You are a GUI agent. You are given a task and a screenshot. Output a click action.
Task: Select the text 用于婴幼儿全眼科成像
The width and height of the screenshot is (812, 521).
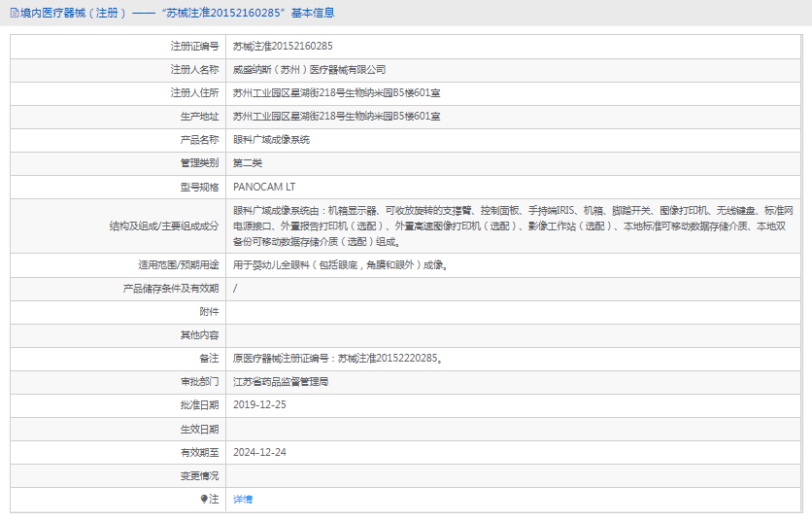340,265
